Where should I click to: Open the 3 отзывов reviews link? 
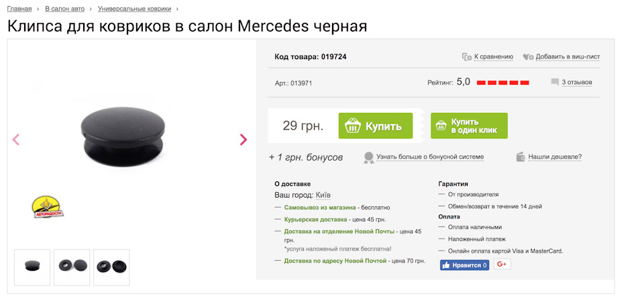[577, 82]
